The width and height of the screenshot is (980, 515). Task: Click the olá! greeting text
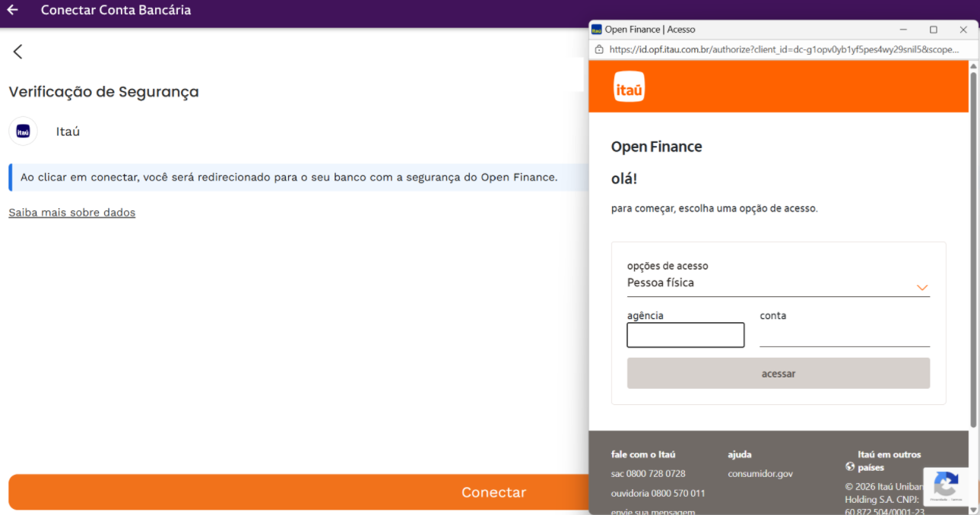point(623,179)
